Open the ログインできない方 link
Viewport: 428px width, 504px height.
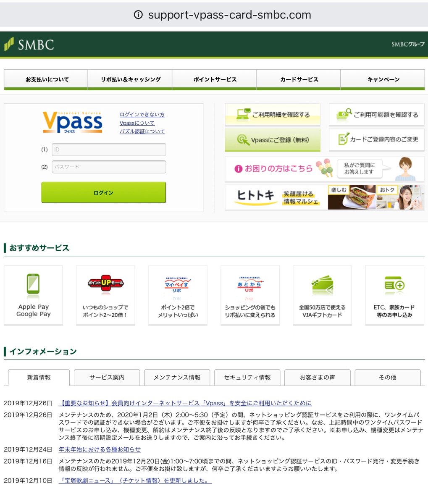tap(142, 115)
